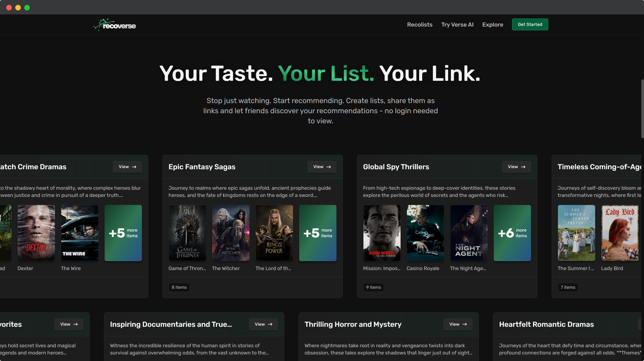View the Thrilling Horror and Mystery list

coord(458,324)
